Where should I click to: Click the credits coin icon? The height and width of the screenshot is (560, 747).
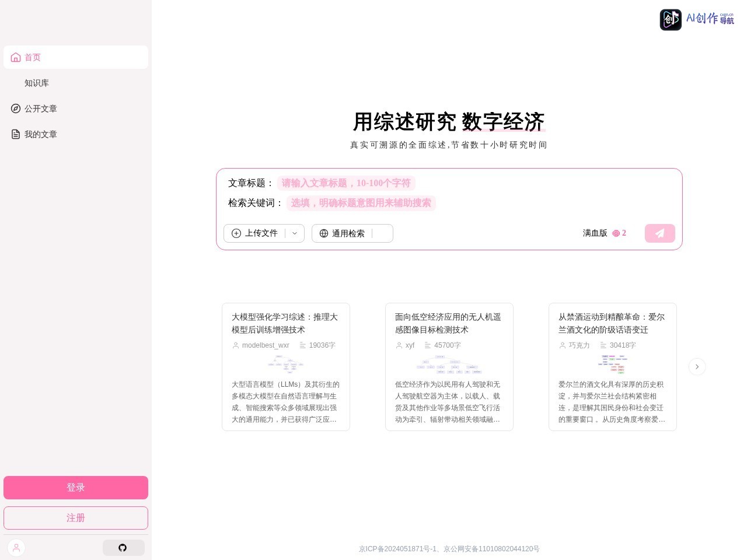coord(616,233)
